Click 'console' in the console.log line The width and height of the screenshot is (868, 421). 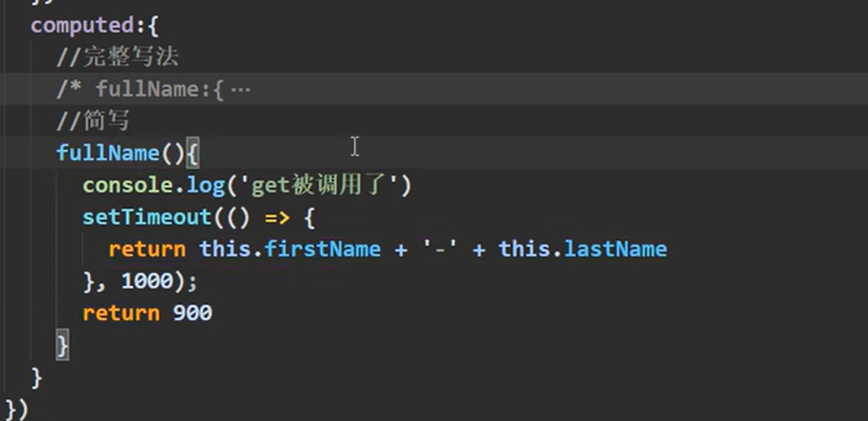click(x=128, y=185)
